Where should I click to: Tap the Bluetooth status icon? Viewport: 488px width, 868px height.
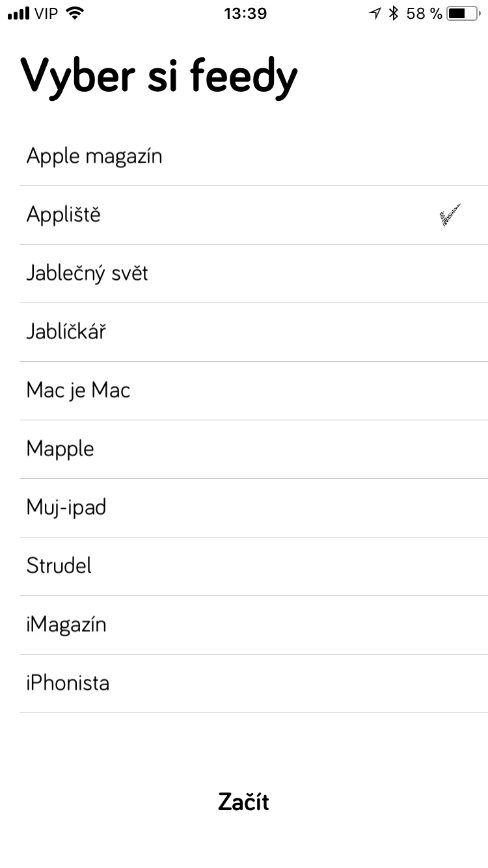tap(393, 13)
